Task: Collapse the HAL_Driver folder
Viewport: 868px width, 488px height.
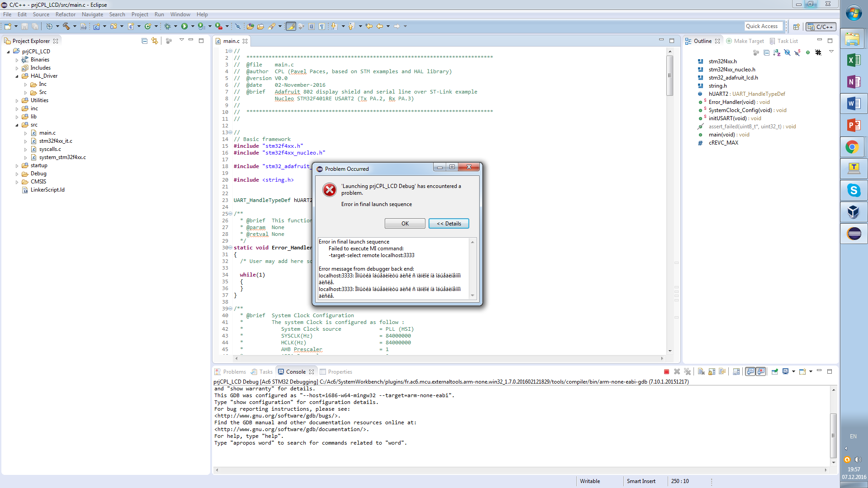Action: (x=17, y=76)
